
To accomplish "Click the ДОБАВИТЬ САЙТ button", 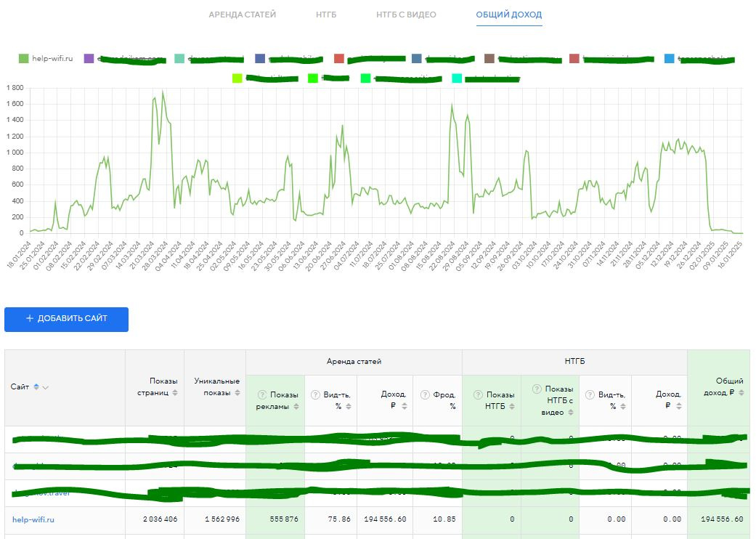I will click(x=67, y=319).
